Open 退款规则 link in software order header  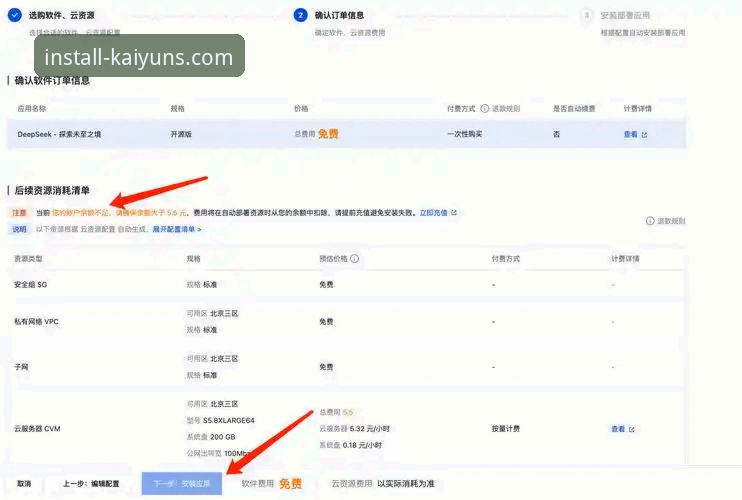point(506,108)
